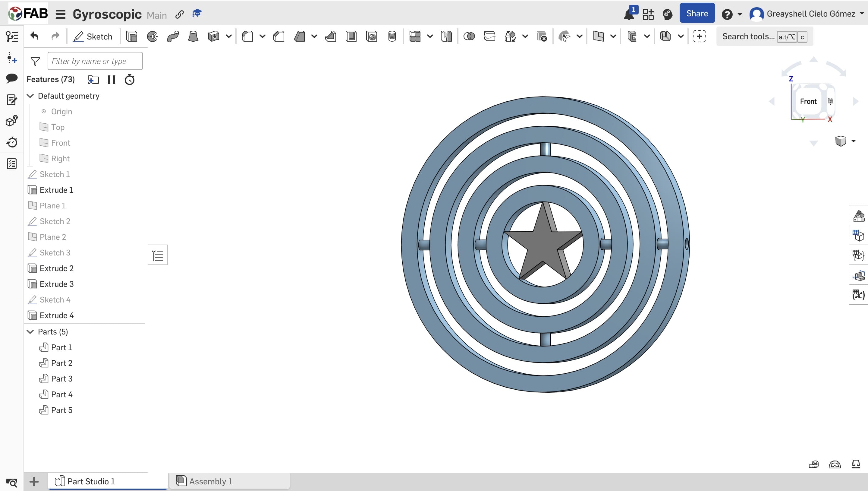Viewport: 868px width, 491px height.
Task: Select the Extrude tool in toolbar
Action: 131,36
